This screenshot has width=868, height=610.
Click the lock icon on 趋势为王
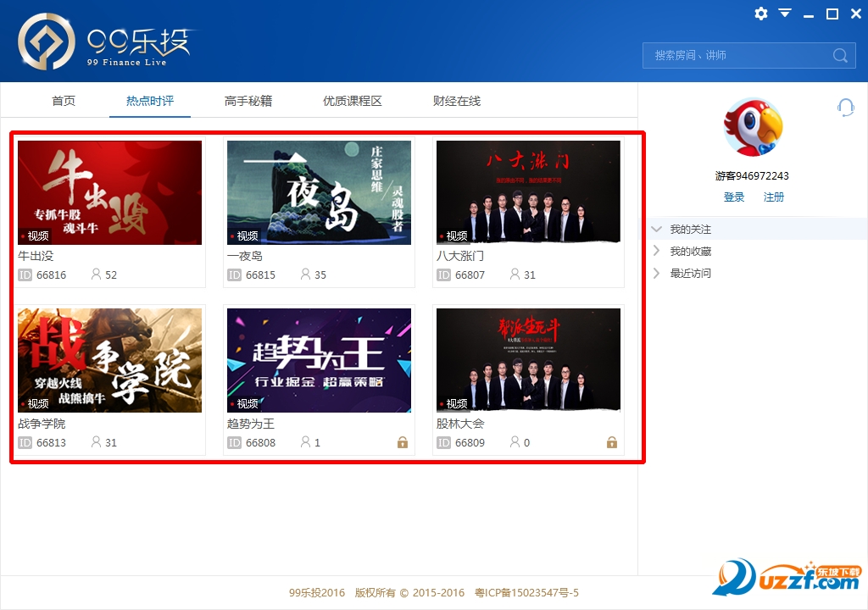(403, 442)
